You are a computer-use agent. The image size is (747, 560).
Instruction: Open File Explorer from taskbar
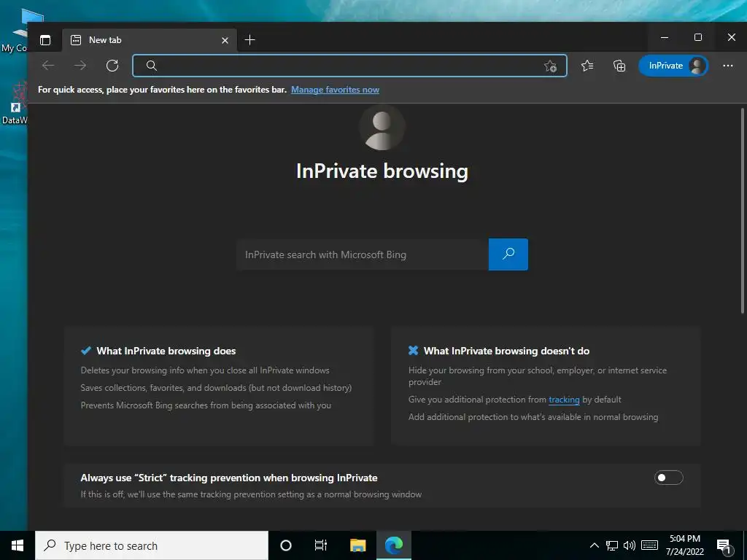[x=357, y=545]
